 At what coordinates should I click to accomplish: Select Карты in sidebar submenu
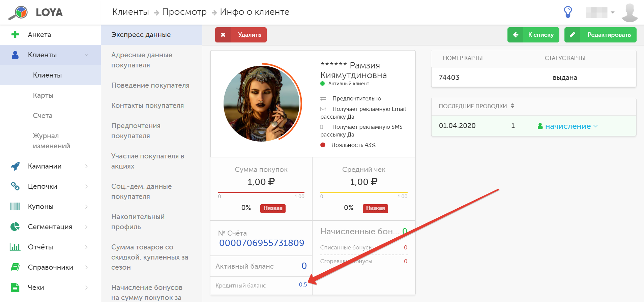[x=51, y=95]
